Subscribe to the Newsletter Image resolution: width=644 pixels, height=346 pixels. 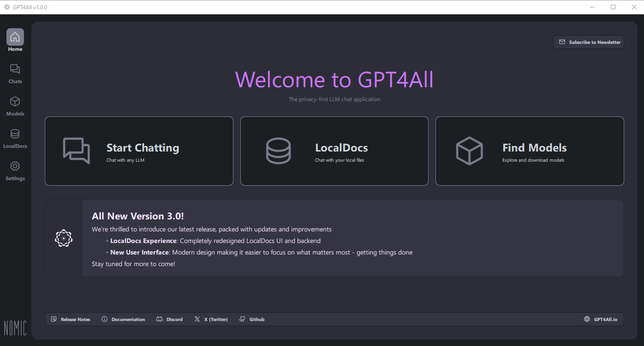[588, 42]
